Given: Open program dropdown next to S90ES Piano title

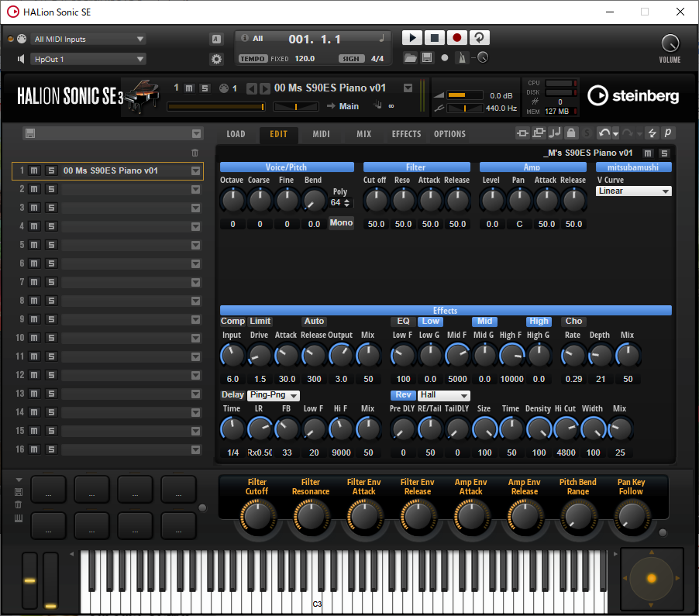Looking at the screenshot, I should pyautogui.click(x=408, y=88).
